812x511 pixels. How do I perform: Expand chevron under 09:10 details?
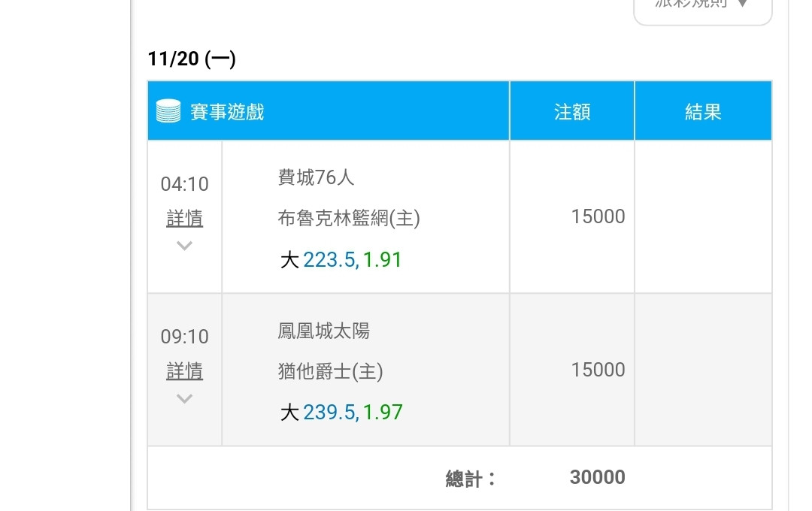point(184,398)
